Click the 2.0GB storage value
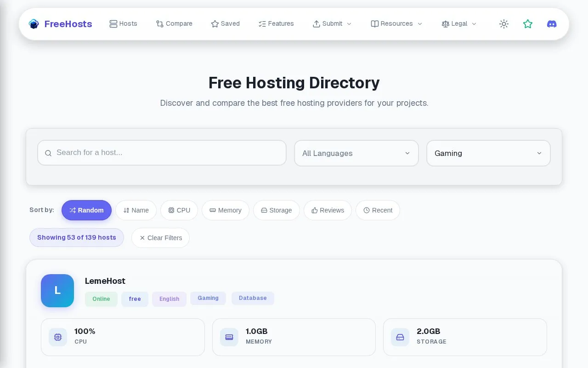This screenshot has height=368, width=588. point(428,331)
